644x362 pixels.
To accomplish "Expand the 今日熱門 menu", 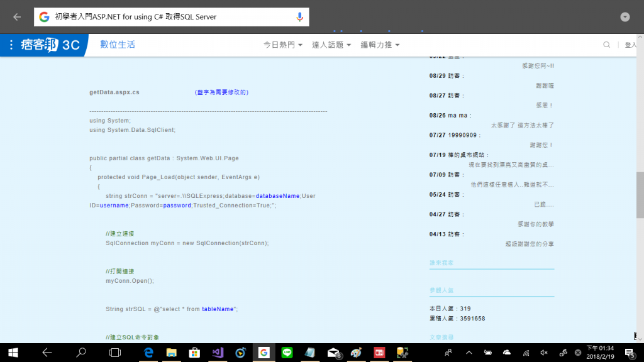I will 282,45.
